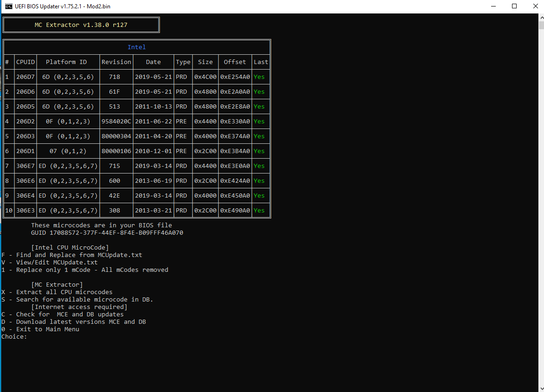Screen dimensions: 544x392
Task: Select CPUID 206D5 cell
Action: [26, 107]
